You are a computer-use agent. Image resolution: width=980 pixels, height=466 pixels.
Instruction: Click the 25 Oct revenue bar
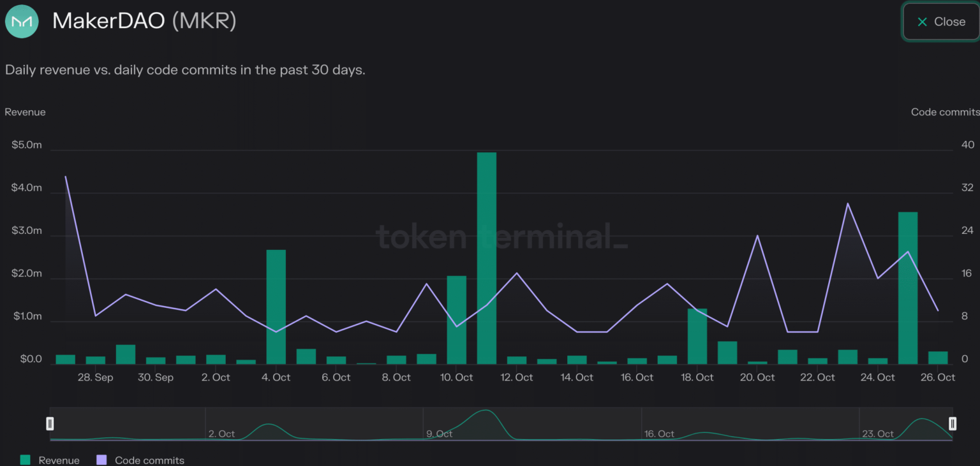click(907, 288)
